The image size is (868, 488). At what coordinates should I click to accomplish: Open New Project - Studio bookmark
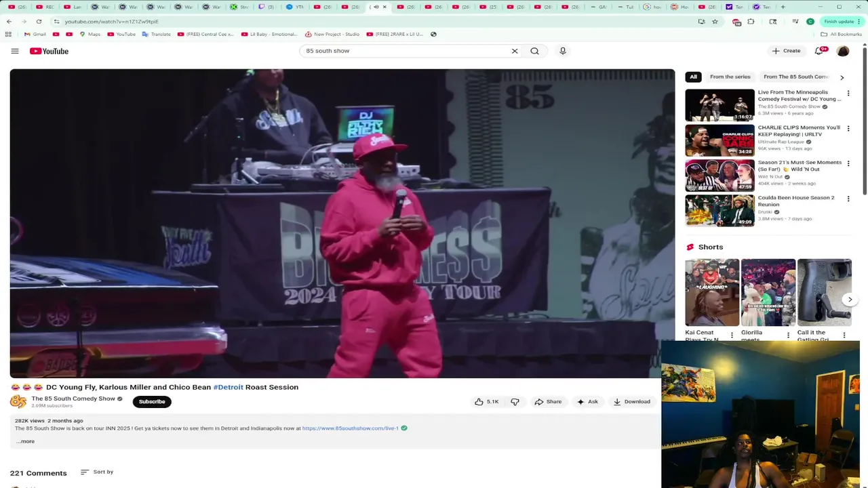pyautogui.click(x=332, y=34)
